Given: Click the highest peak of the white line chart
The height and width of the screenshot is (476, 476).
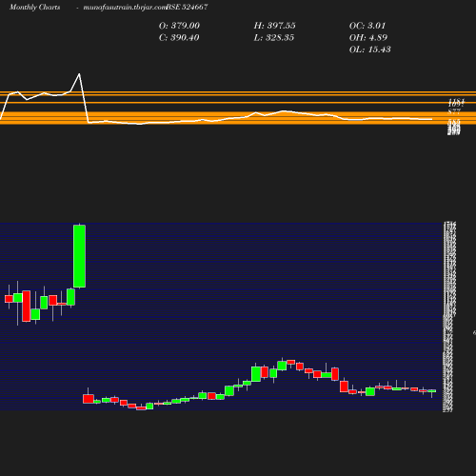Looking at the screenshot, I should click(79, 74).
